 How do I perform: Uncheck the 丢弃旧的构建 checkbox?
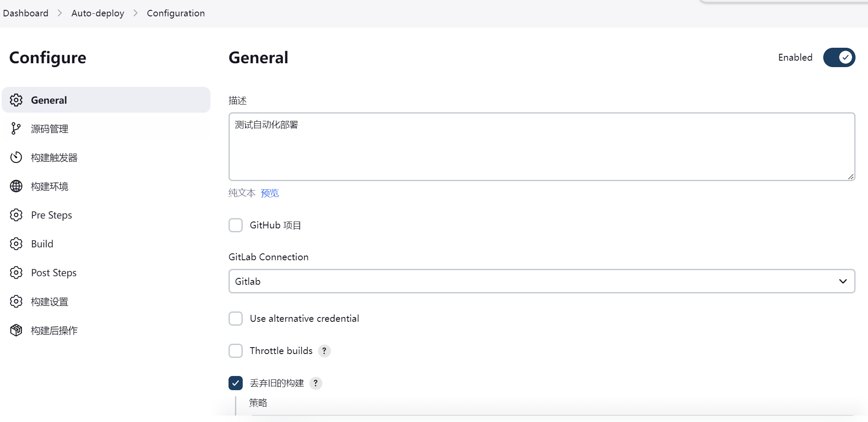pos(236,383)
